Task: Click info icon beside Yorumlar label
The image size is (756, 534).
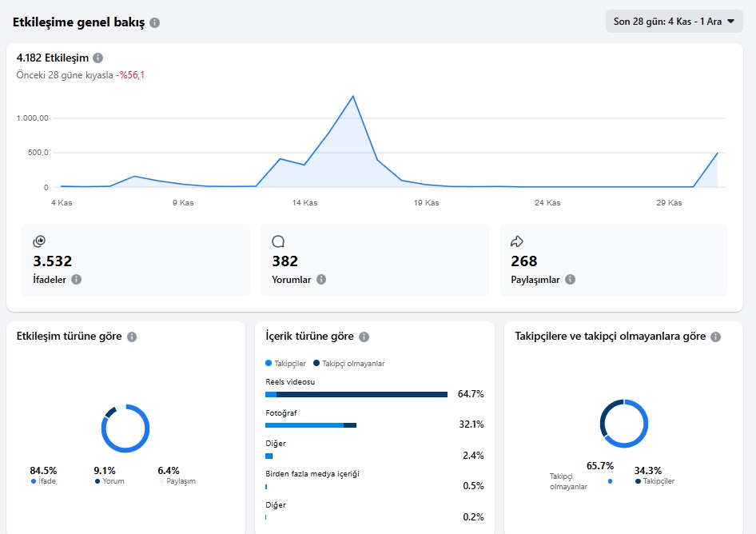Action: [x=321, y=279]
